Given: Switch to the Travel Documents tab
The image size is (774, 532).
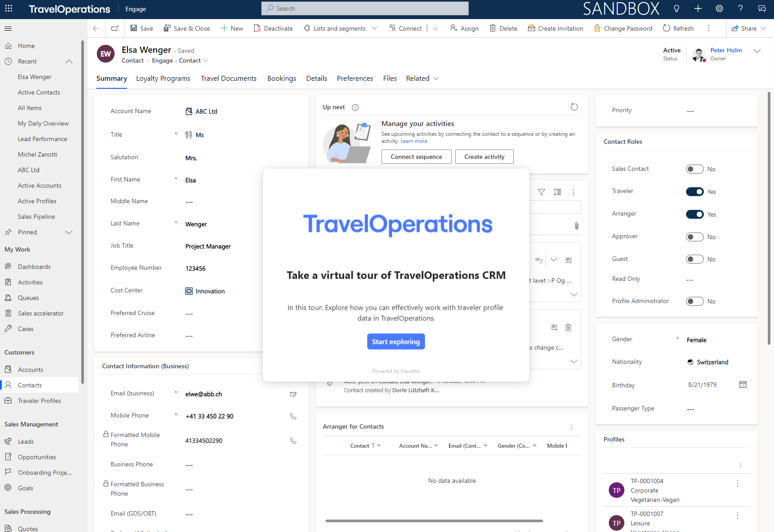Looking at the screenshot, I should (x=229, y=78).
